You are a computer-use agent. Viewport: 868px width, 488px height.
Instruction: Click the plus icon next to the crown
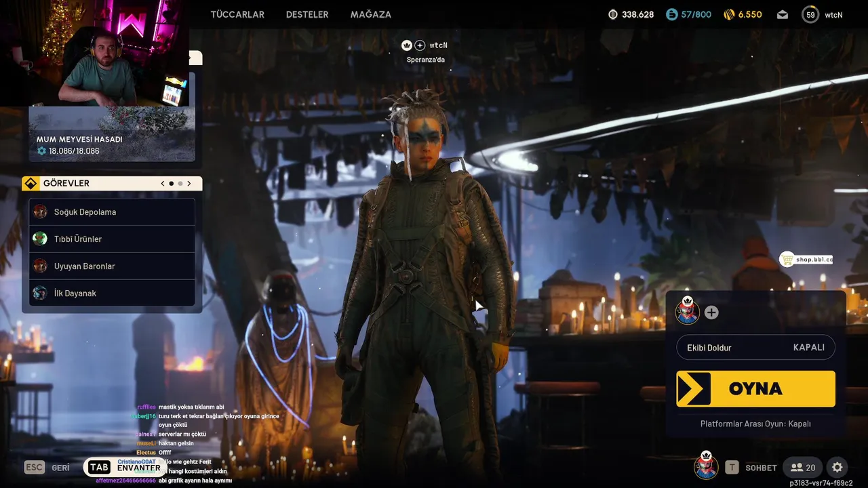420,45
